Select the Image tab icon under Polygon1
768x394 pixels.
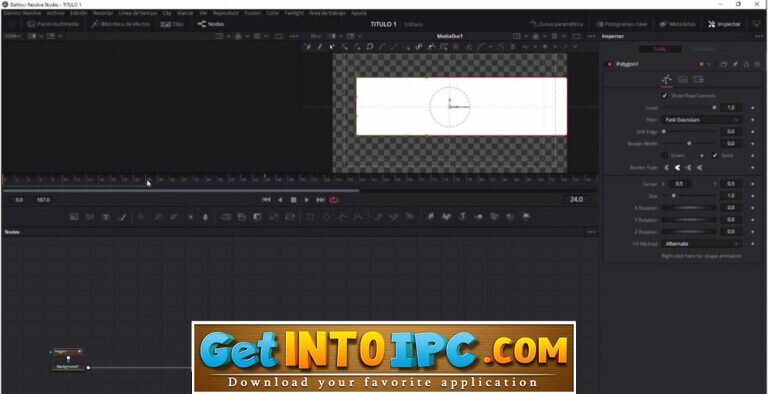[x=683, y=79]
